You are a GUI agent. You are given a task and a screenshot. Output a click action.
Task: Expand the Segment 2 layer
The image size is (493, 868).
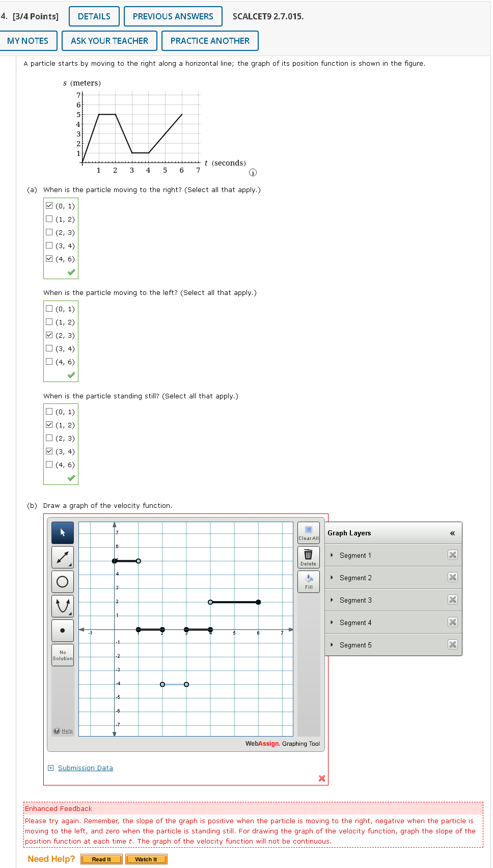[332, 578]
